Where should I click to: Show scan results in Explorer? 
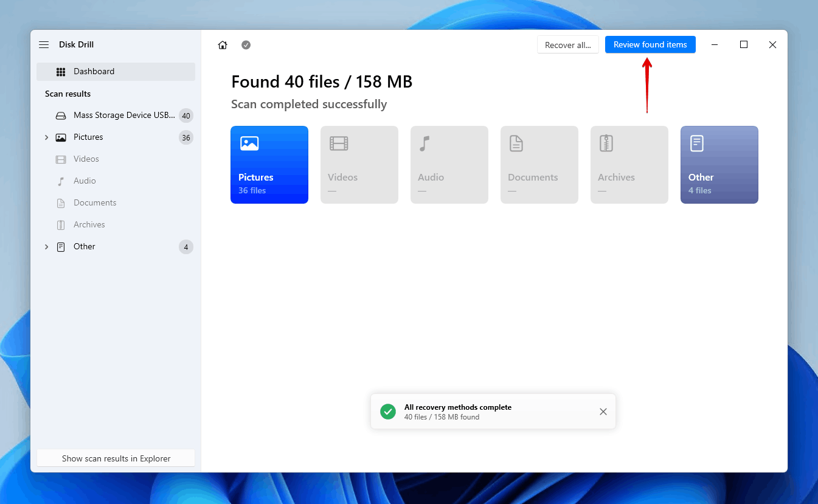click(116, 458)
